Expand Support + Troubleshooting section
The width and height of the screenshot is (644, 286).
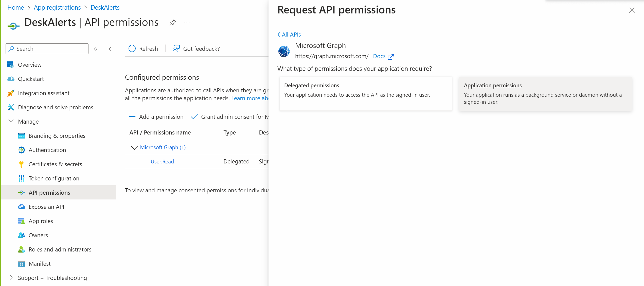tap(11, 278)
